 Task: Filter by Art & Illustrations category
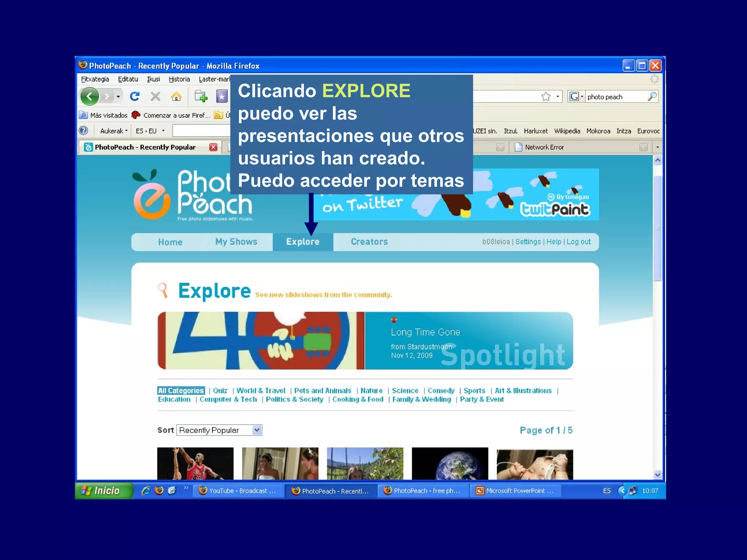point(523,390)
